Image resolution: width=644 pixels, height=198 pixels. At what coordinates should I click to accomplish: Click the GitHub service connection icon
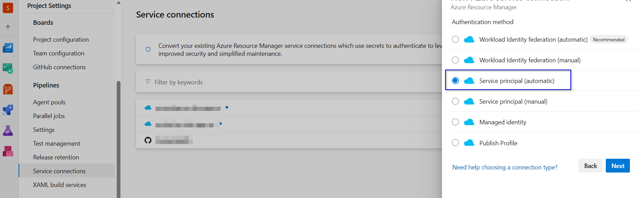(x=148, y=140)
